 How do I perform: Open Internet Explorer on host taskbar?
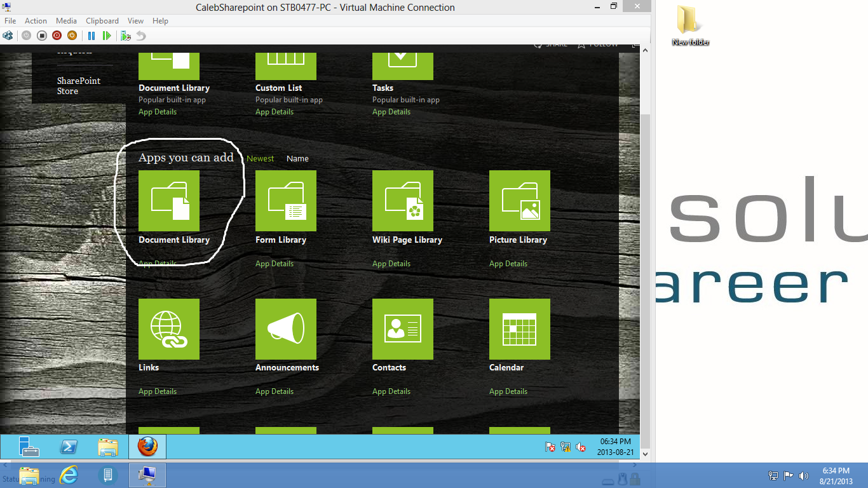[69, 475]
